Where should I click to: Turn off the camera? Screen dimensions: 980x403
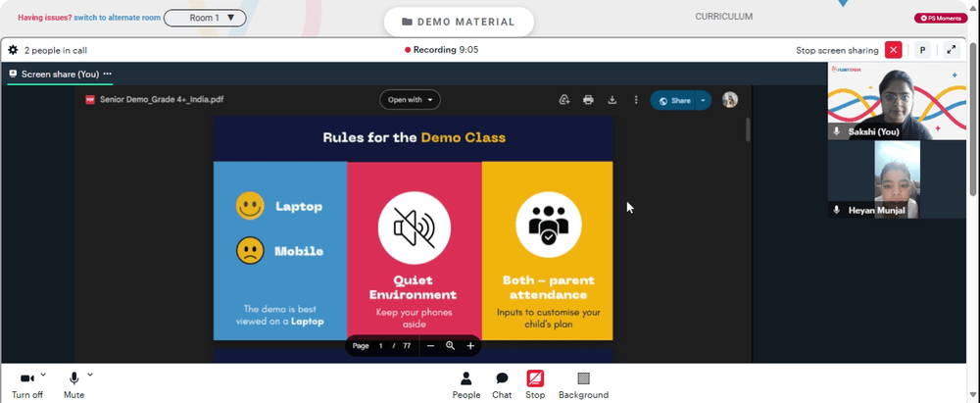point(26,384)
